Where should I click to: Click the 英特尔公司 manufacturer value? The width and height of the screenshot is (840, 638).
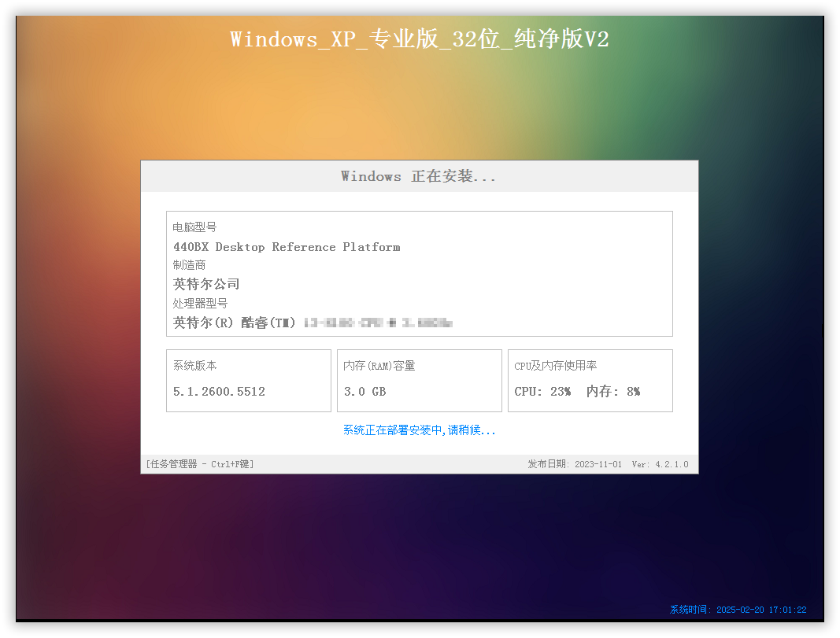pos(206,284)
